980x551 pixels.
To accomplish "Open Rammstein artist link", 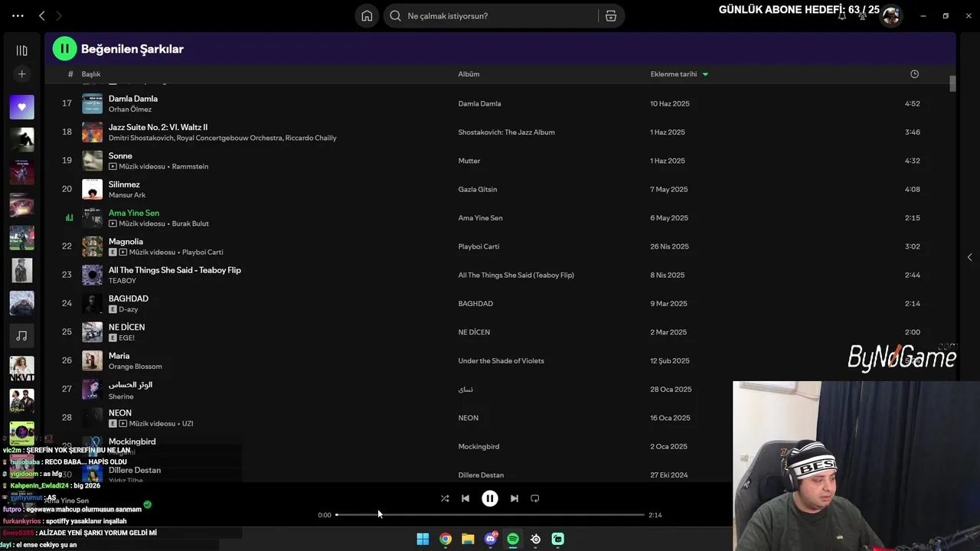I will tap(190, 166).
